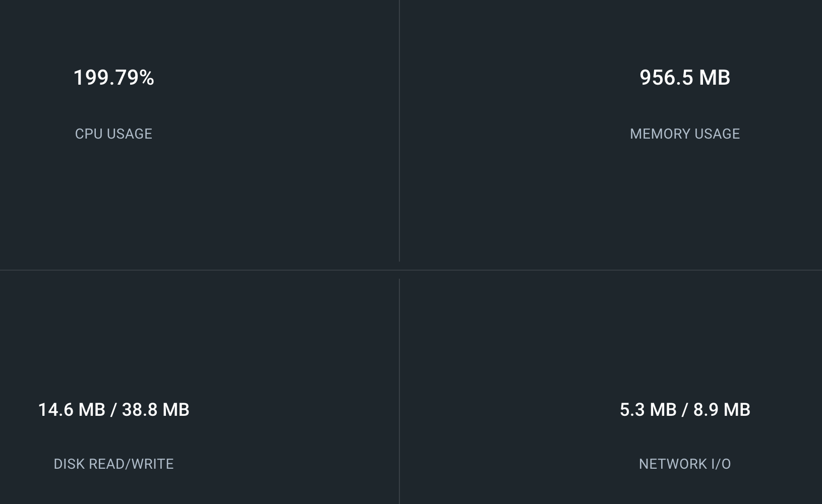The height and width of the screenshot is (504, 822).
Task: Click the MB unit in the memory value
Action: point(714,78)
